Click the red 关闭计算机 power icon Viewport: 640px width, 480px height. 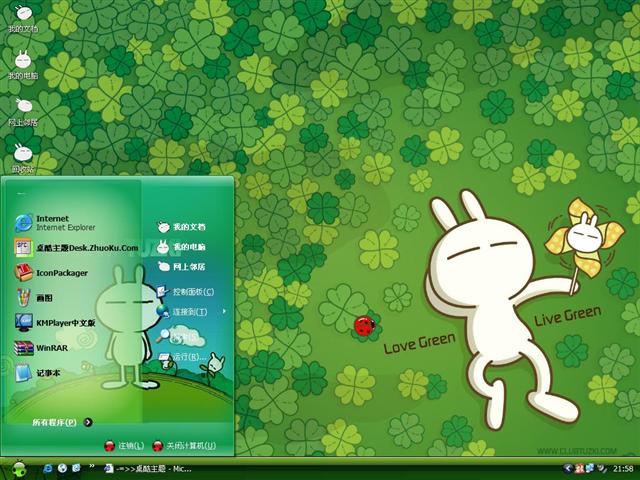tap(158, 446)
